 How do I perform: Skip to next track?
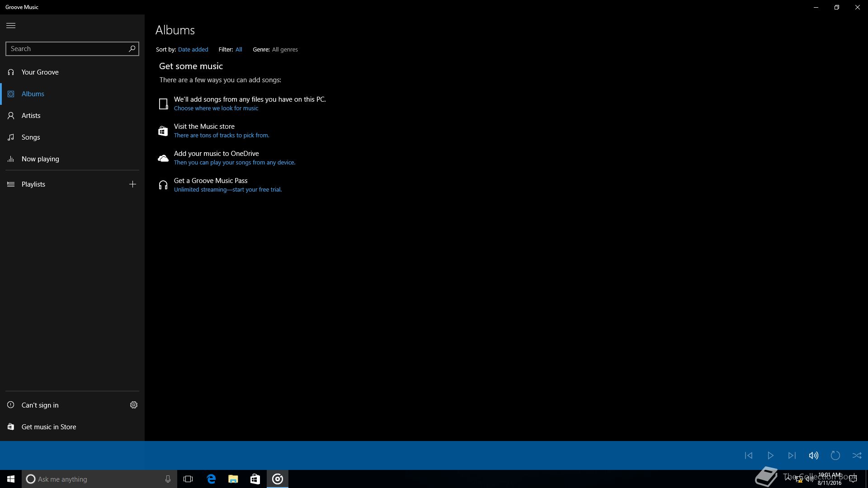tap(792, 455)
